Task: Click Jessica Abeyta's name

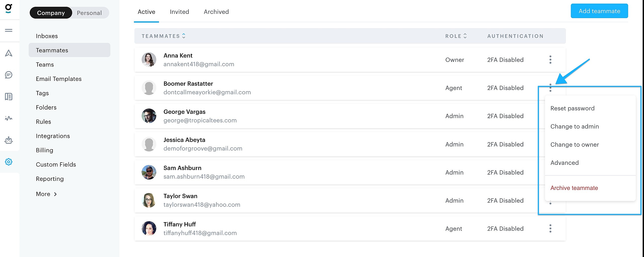Action: 184,140
